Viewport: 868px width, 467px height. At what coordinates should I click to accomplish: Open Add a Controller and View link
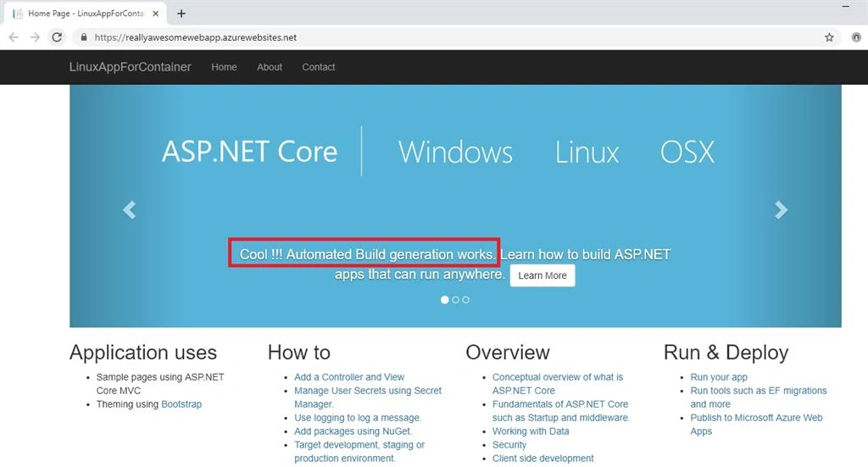(349, 377)
